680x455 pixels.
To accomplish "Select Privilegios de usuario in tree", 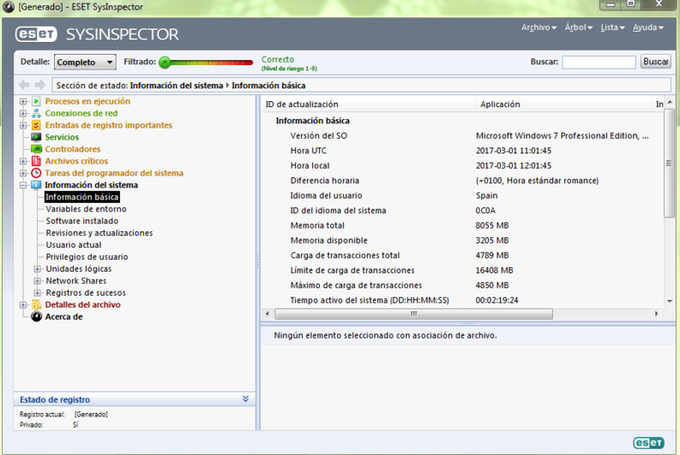I will [87, 257].
